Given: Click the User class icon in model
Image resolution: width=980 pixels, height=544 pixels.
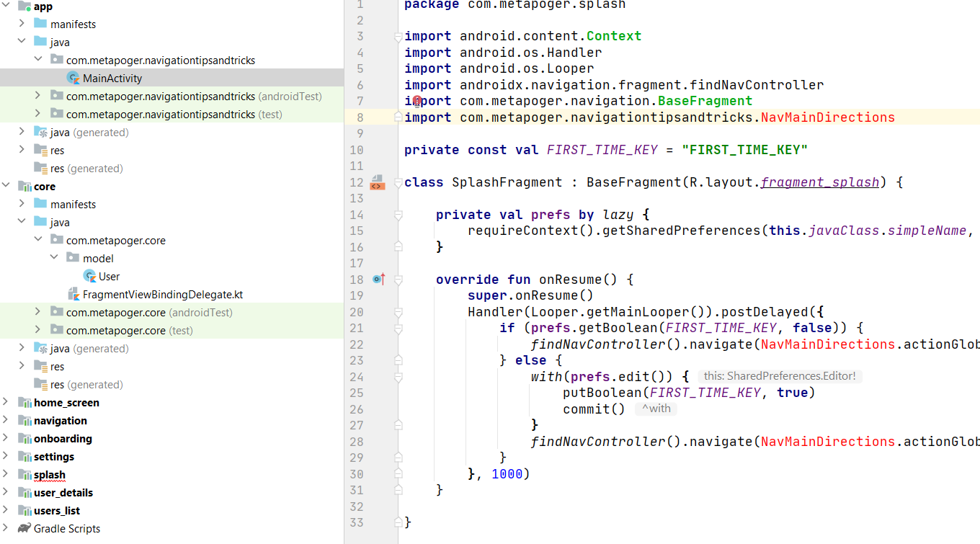Looking at the screenshot, I should pyautogui.click(x=89, y=276).
